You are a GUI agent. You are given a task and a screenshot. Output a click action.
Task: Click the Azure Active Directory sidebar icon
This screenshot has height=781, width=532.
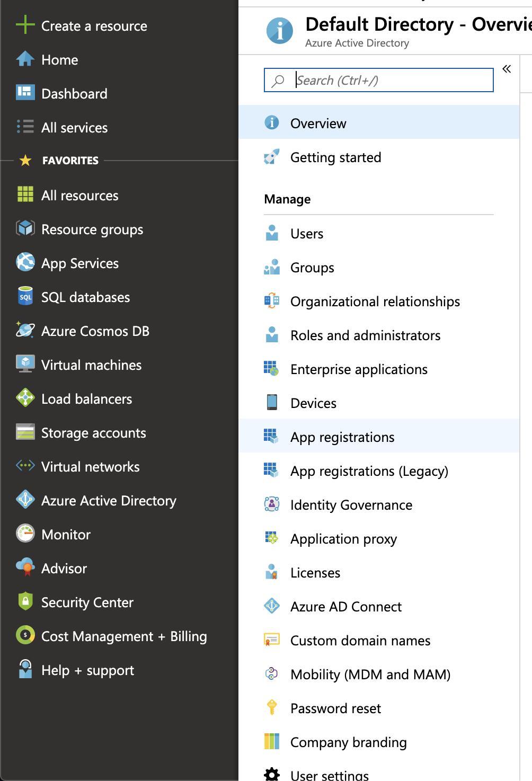[25, 500]
